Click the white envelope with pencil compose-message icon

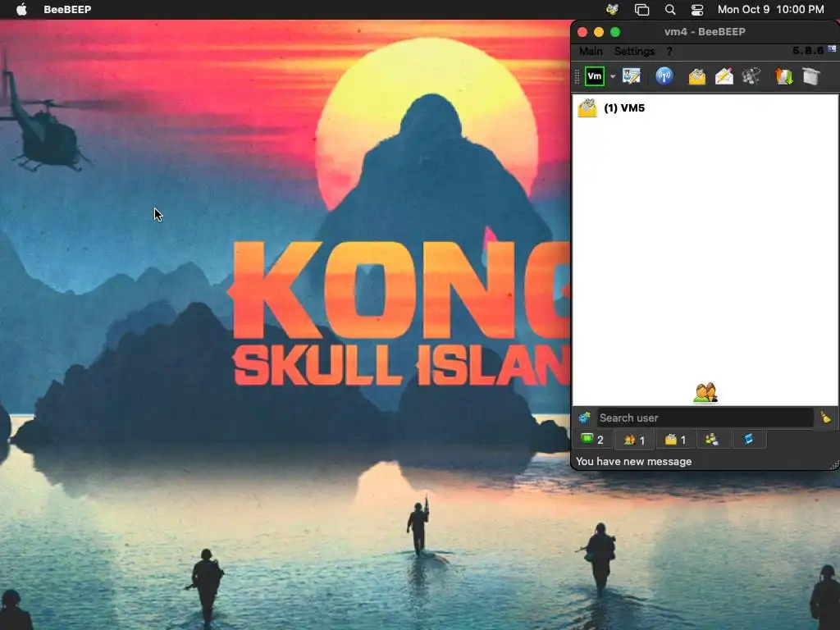pyautogui.click(x=724, y=76)
